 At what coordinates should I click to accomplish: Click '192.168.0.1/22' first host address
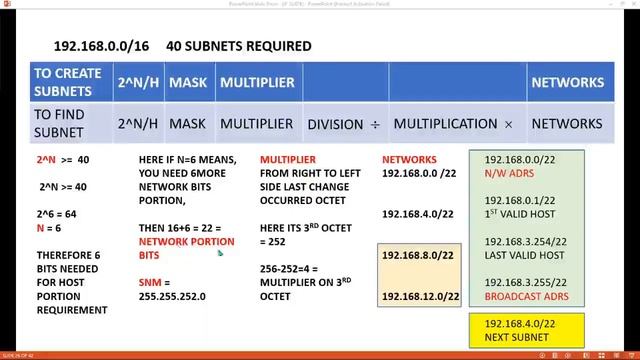(x=520, y=201)
